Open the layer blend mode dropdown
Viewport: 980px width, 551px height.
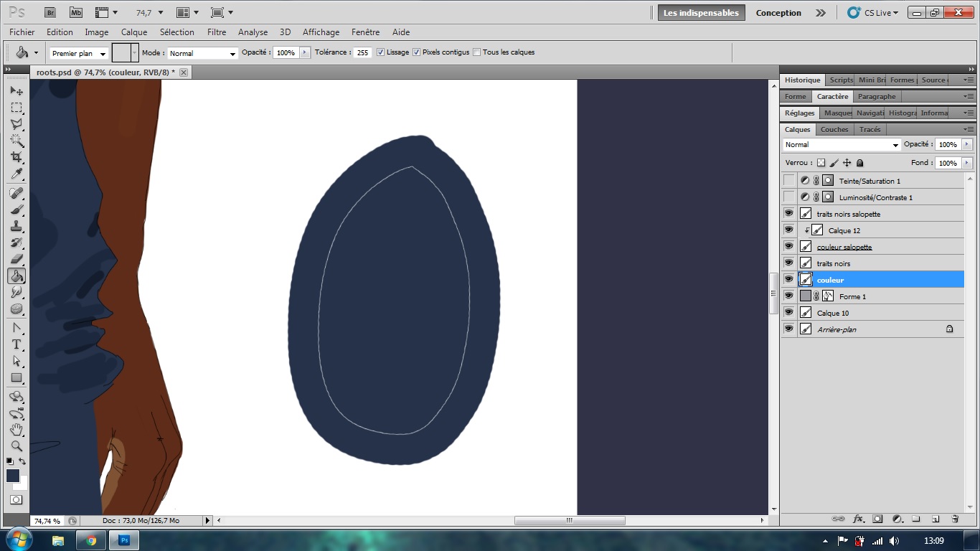pos(841,145)
